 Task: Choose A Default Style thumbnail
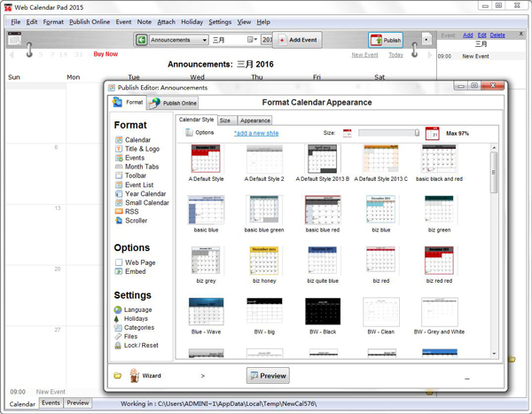point(206,159)
